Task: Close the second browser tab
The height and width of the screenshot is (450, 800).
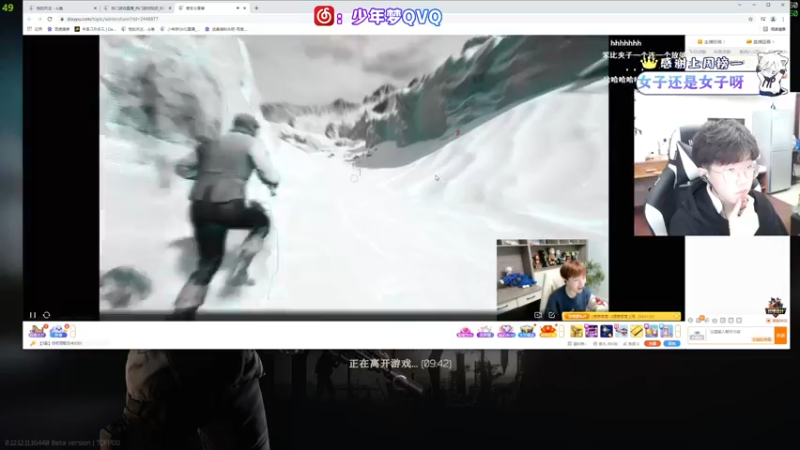Action: (170, 8)
